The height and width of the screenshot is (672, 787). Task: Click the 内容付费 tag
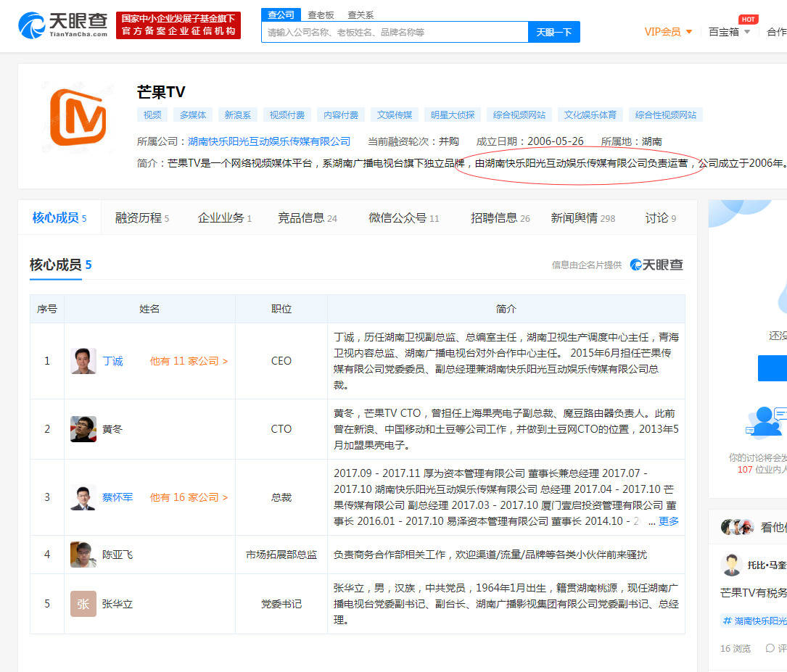coord(341,115)
